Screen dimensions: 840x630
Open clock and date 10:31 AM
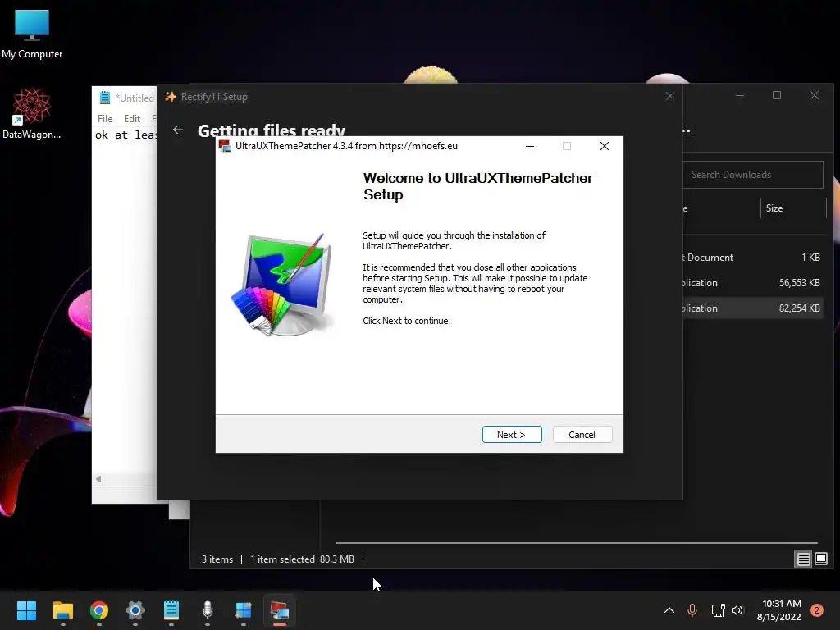[779, 610]
